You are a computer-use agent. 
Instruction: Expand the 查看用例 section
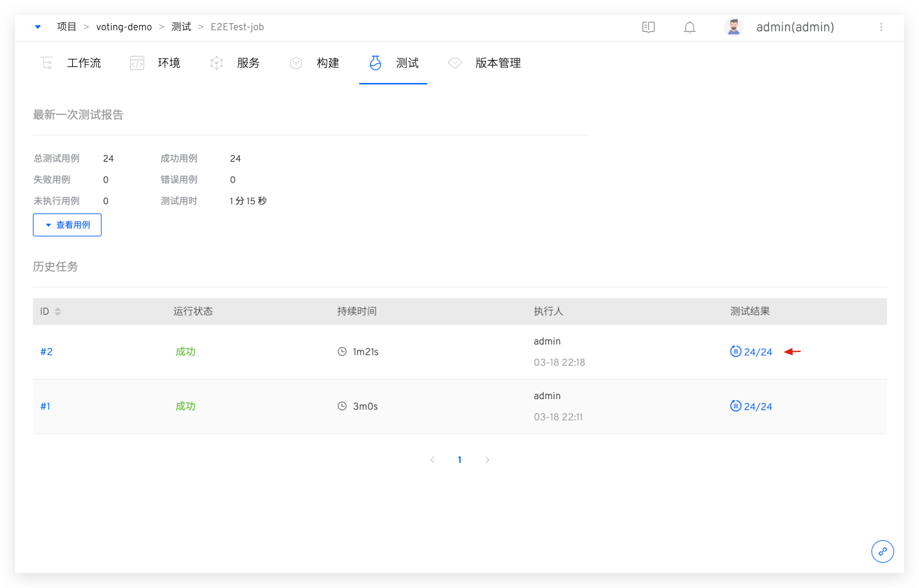tap(67, 225)
